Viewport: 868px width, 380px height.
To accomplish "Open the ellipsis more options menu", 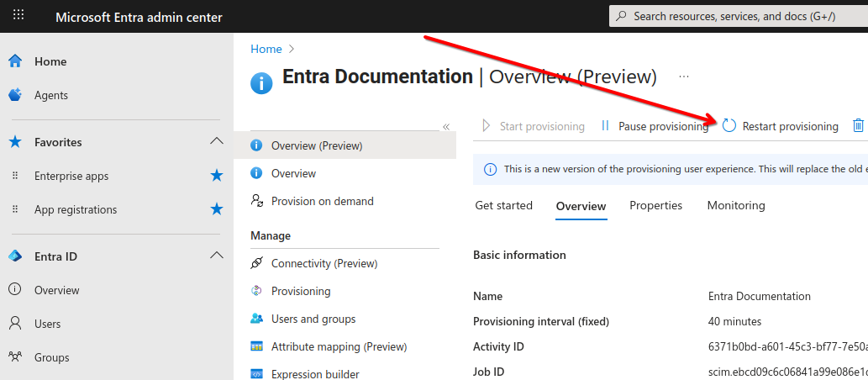I will coord(684,77).
